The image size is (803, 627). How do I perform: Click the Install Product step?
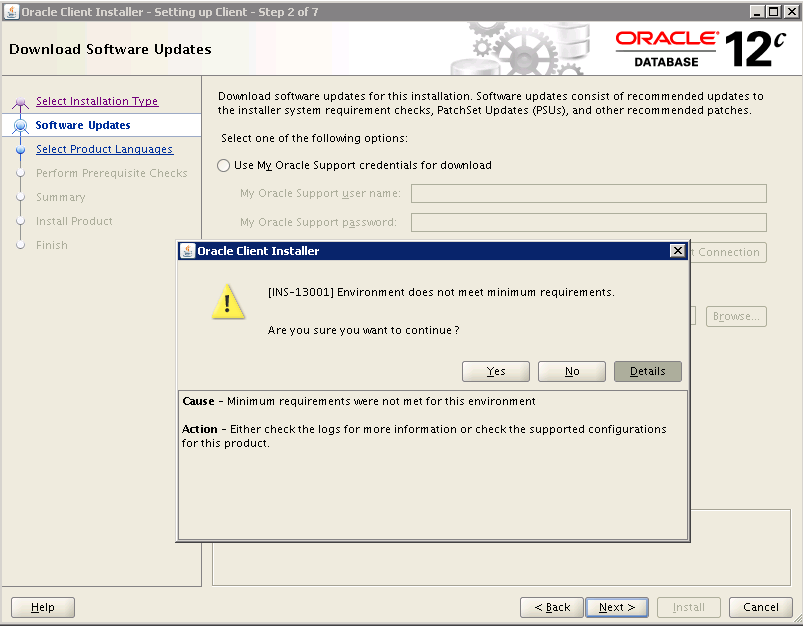click(x=74, y=221)
